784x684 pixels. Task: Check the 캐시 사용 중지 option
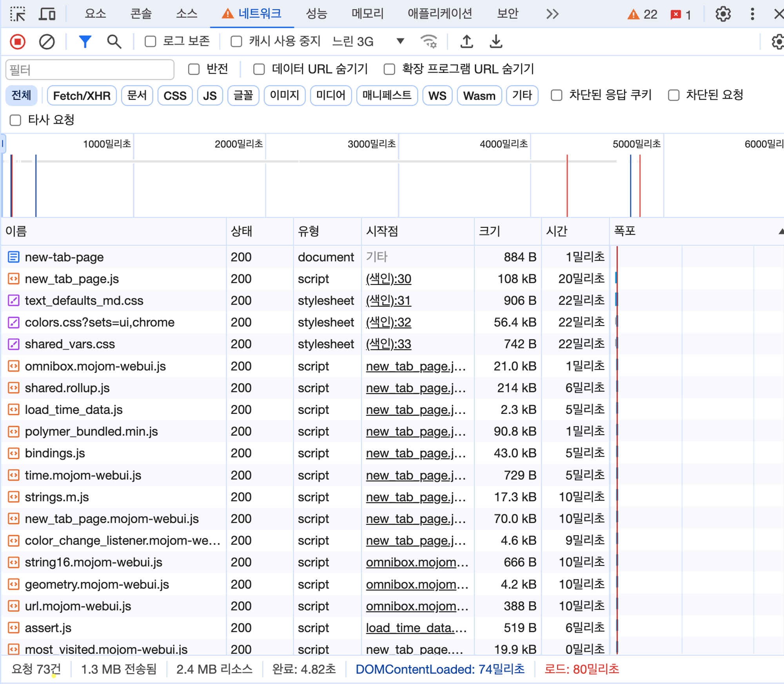click(x=236, y=42)
